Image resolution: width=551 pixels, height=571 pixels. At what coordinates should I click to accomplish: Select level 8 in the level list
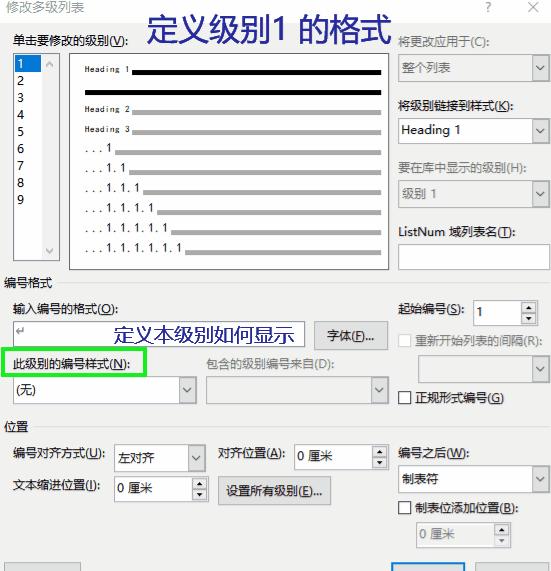click(x=28, y=182)
